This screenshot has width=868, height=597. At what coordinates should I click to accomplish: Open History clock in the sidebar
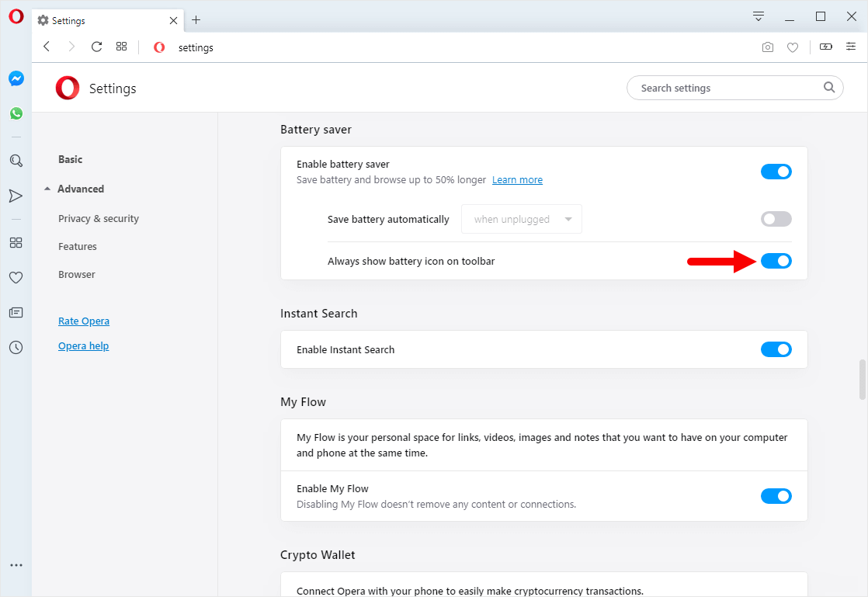(x=16, y=348)
